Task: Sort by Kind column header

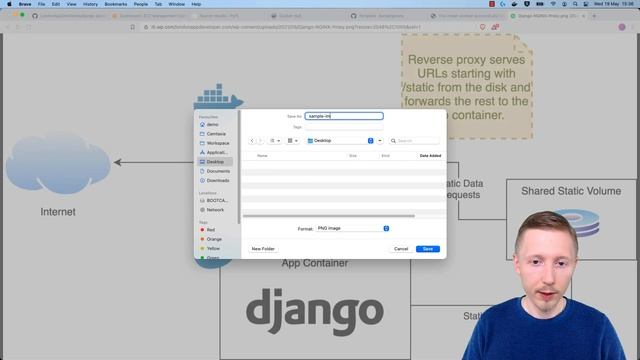Action: pos(385,156)
